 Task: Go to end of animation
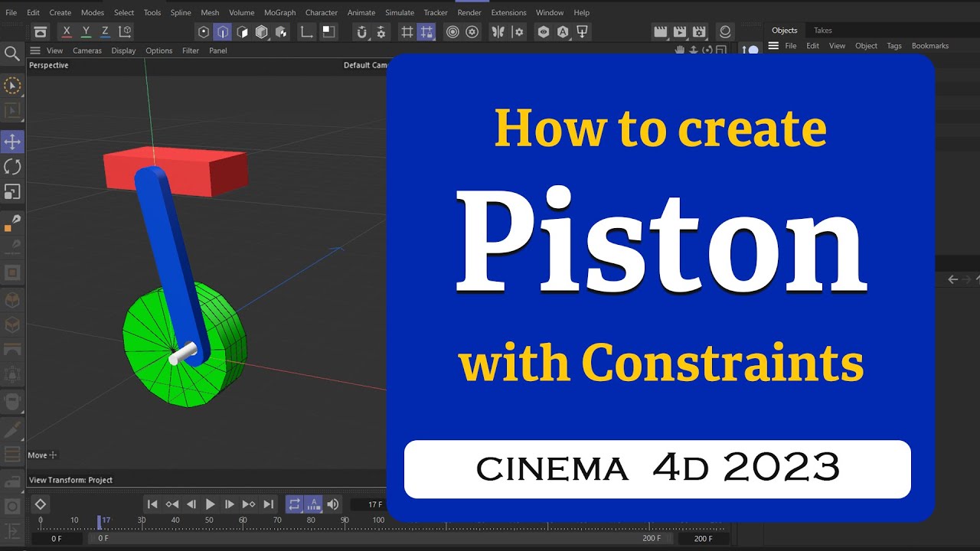[269, 504]
